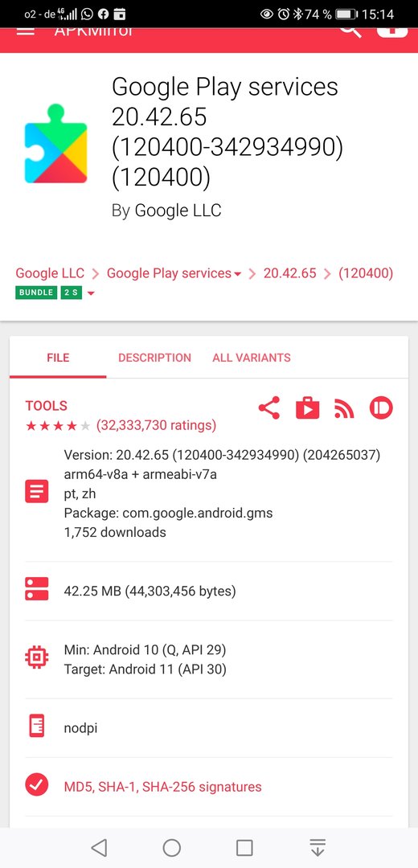Open MD5, SHA-1, SHA-256 signatures link
The width and height of the screenshot is (418, 868).
pos(162,787)
